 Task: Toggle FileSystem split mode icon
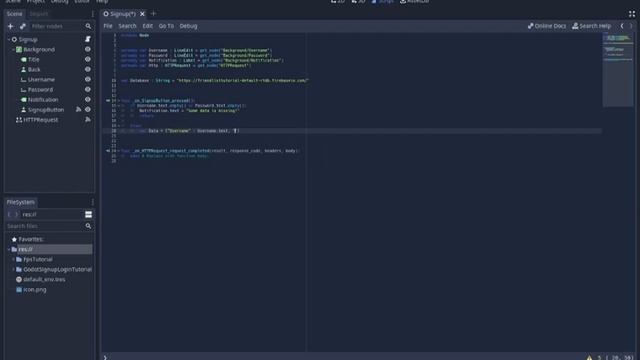(88, 214)
